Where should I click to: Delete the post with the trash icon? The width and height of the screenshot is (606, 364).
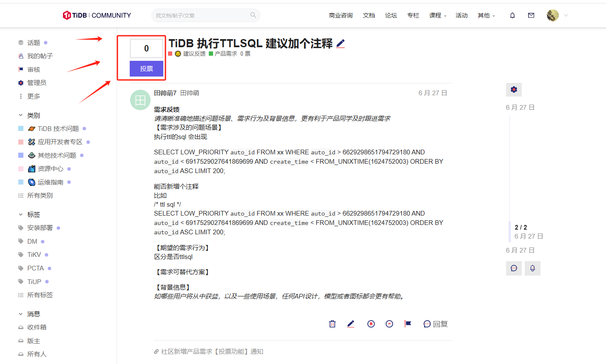click(x=332, y=324)
